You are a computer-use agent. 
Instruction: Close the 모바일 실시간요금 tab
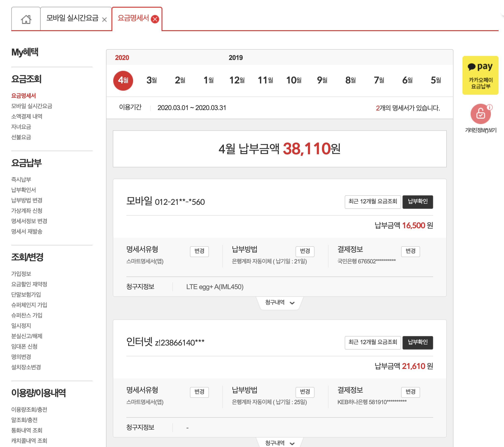point(104,20)
